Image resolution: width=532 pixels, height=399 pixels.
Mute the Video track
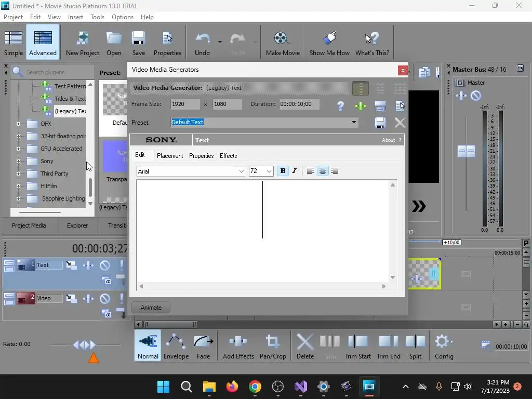(105, 299)
